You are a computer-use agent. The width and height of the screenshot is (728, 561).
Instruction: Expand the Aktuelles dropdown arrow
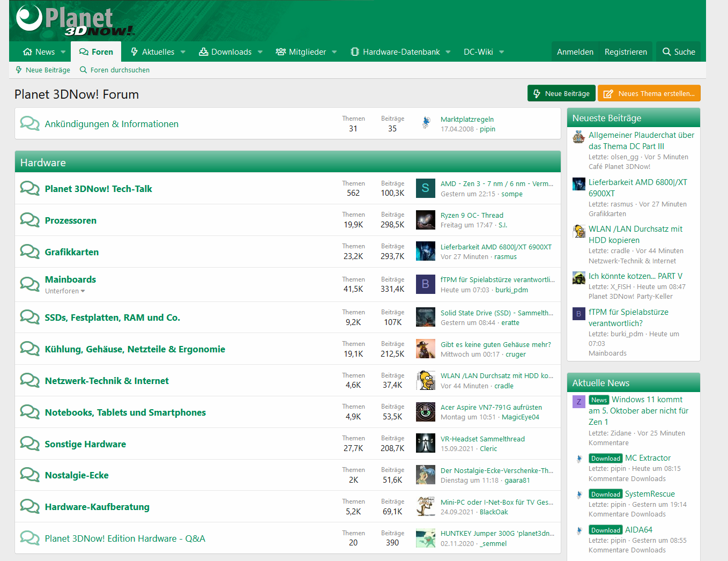click(x=183, y=52)
